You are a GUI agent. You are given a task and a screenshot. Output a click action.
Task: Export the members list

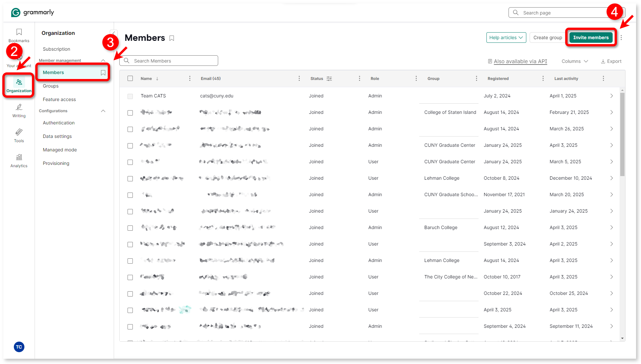pyautogui.click(x=611, y=61)
